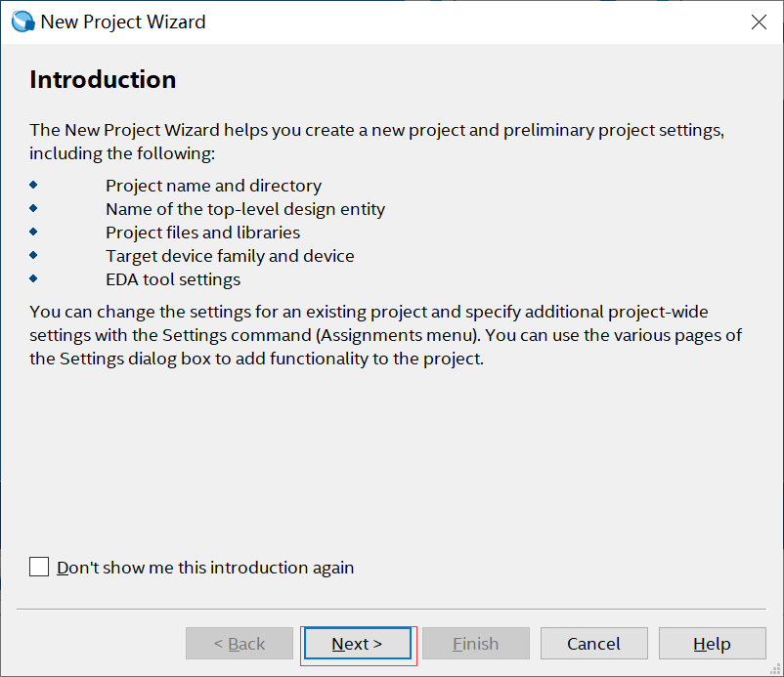Click the Quartus icon in the title bar
Screen dimensions: 784x677
tap(22, 21)
